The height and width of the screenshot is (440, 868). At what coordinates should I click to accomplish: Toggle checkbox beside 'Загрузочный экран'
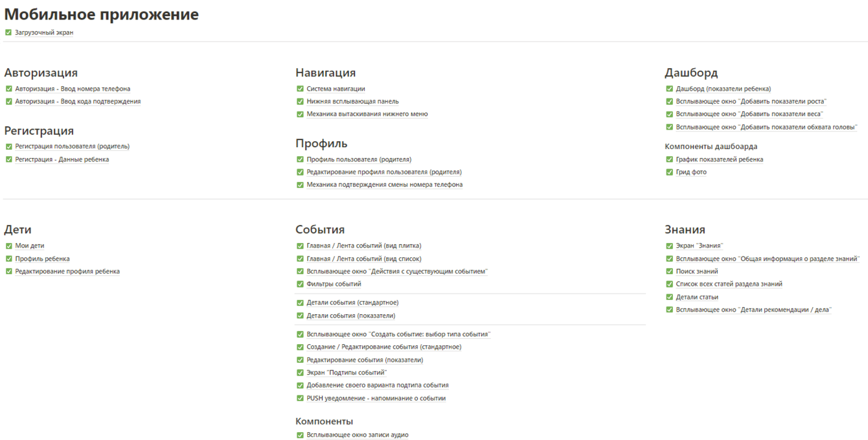click(8, 32)
